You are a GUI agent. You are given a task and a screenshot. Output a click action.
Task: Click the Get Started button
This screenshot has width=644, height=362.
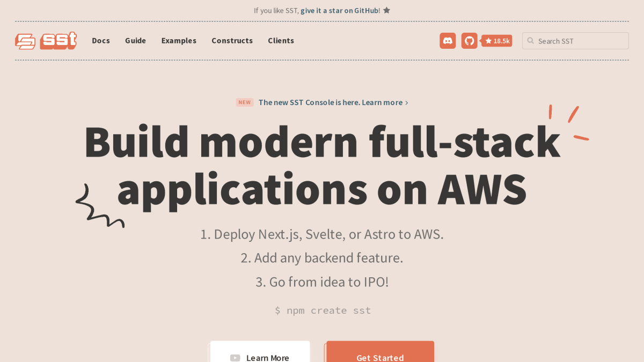coord(380,352)
